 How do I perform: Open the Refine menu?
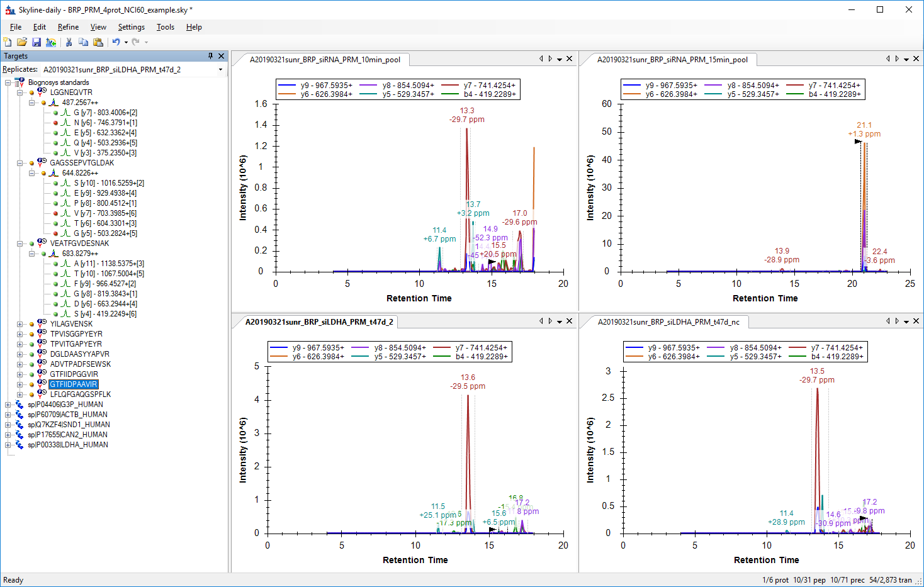pyautogui.click(x=68, y=27)
